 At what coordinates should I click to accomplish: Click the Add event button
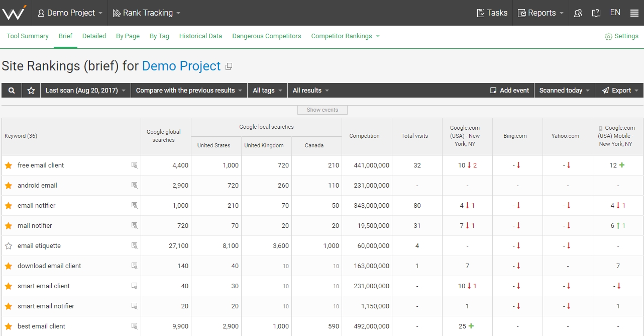(x=509, y=91)
